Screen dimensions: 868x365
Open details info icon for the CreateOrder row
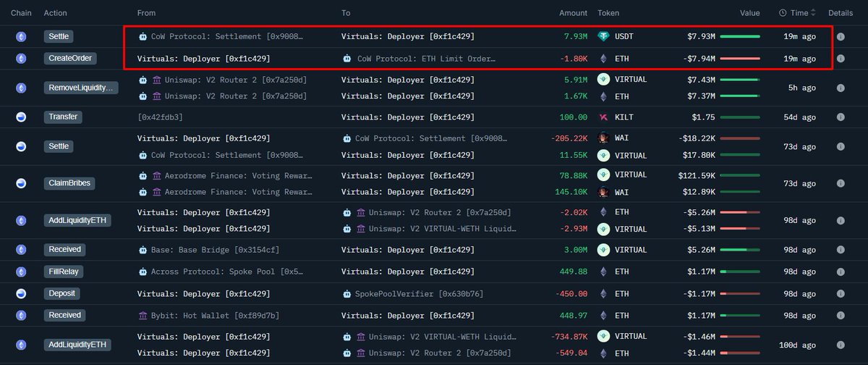point(841,58)
